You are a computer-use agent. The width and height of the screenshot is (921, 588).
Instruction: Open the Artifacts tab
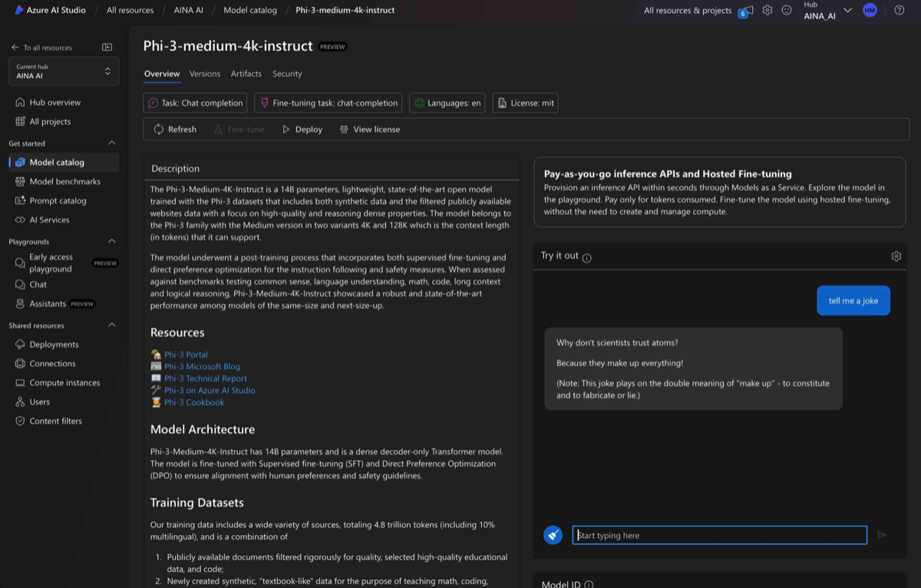246,74
